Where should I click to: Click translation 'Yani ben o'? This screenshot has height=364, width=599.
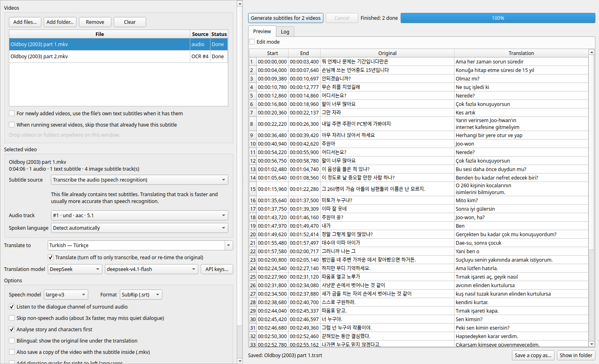[521, 252]
